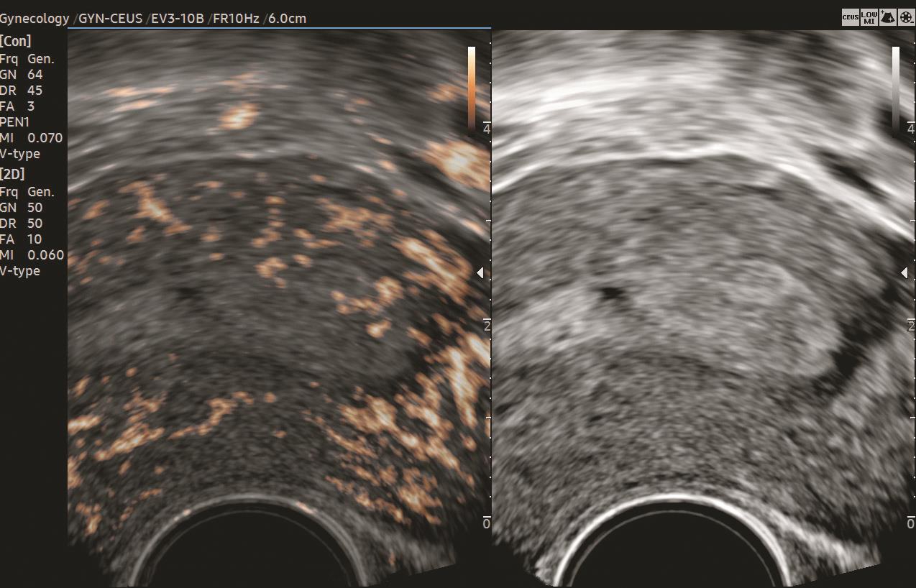Viewport: 916px width, 588px height.
Task: Click the 'Gynecology' exam label
Action: (x=35, y=19)
